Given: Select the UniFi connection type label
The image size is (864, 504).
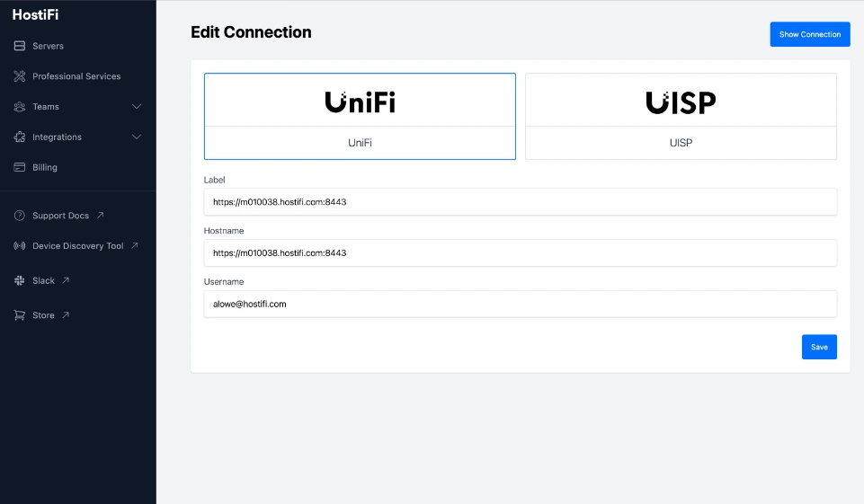Looking at the screenshot, I should pyautogui.click(x=360, y=143).
